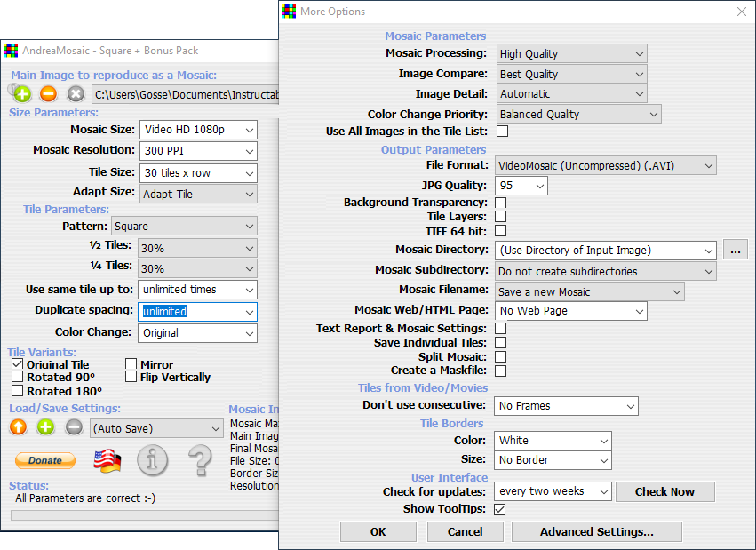Open Don't use consecutive frames dropdown
The image size is (756, 550).
(x=566, y=406)
